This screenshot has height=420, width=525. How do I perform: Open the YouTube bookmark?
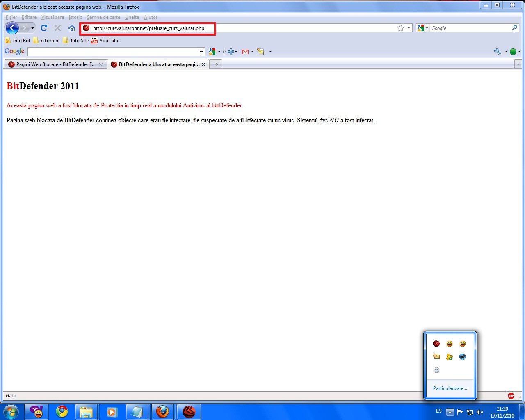105,41
